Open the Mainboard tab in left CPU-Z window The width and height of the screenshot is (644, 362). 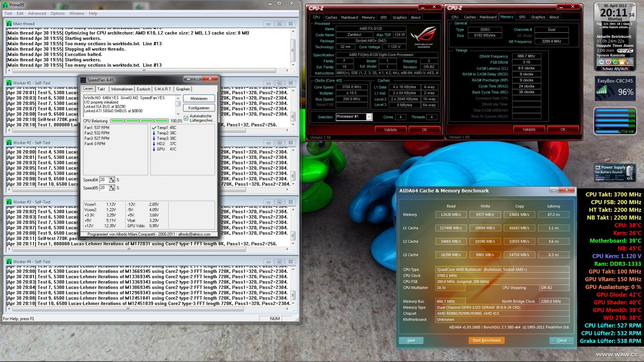[349, 17]
